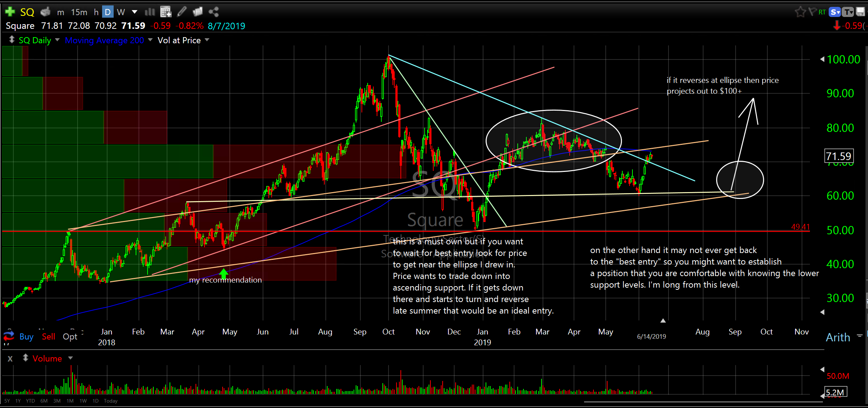Screen dimensions: 868x408
Task: Click the flag symbol icon
Action: pos(812,12)
